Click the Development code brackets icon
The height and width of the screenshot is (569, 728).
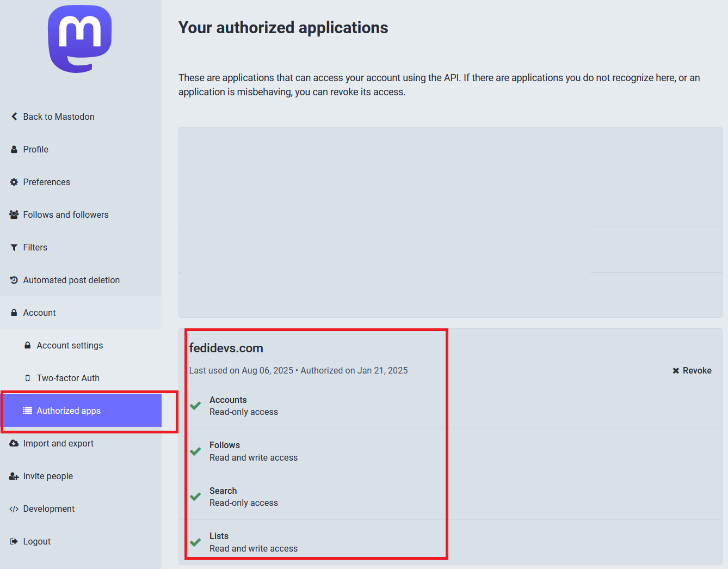14,509
